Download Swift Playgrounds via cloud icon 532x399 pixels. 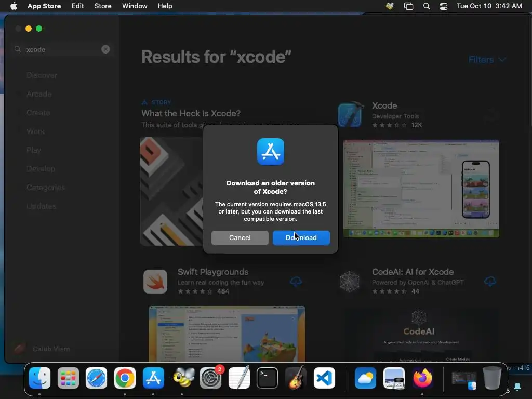pyautogui.click(x=296, y=281)
